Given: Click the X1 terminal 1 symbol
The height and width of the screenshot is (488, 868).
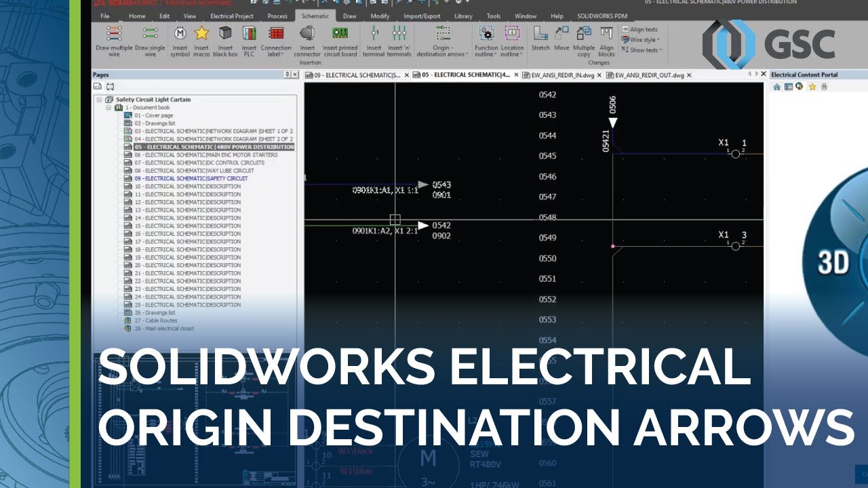Looking at the screenshot, I should (x=734, y=154).
